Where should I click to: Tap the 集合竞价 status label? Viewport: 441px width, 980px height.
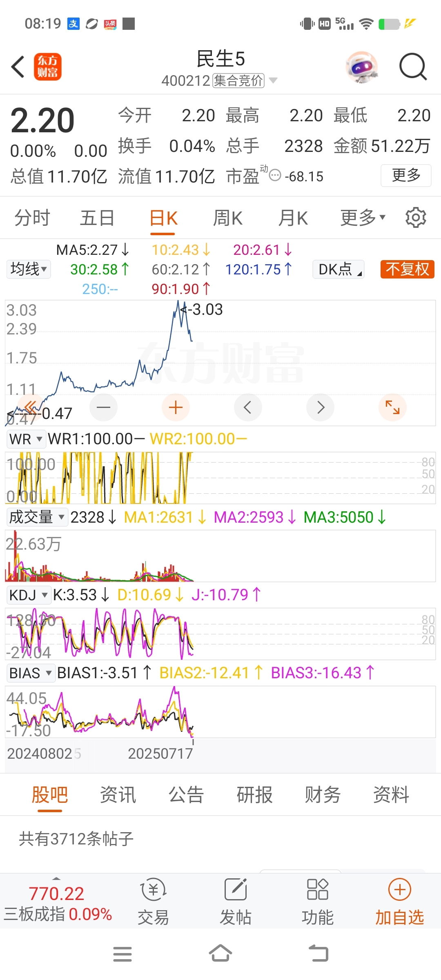238,80
